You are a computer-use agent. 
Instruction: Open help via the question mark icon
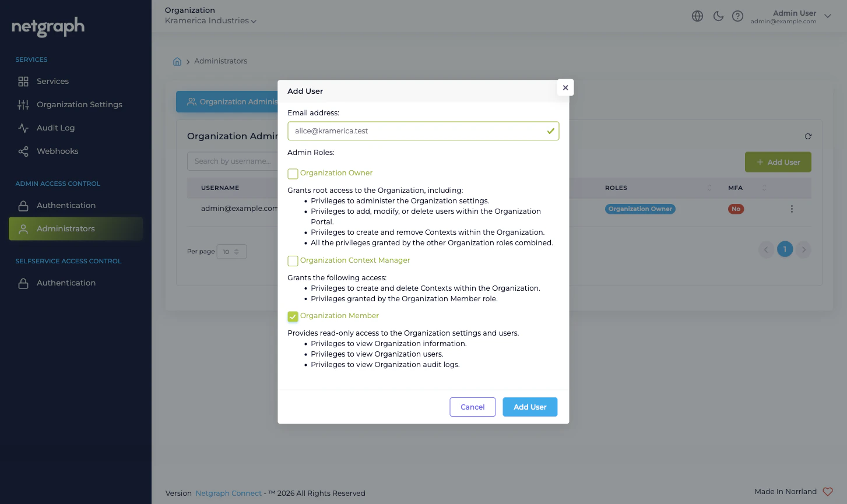[x=738, y=16]
